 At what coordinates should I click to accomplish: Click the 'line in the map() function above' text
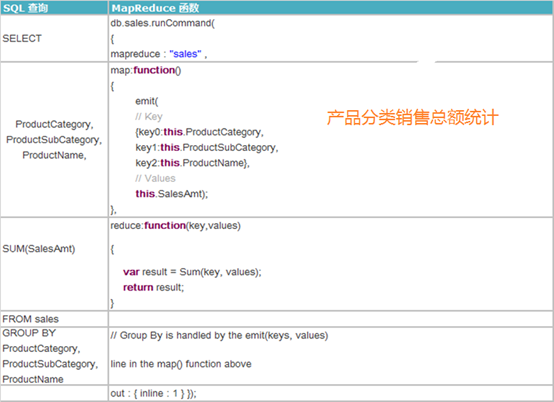click(181, 364)
